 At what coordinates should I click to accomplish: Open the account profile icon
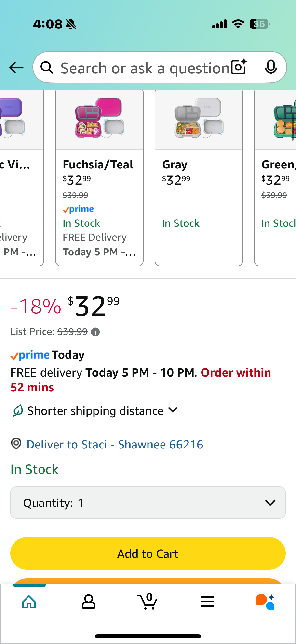coord(88,602)
